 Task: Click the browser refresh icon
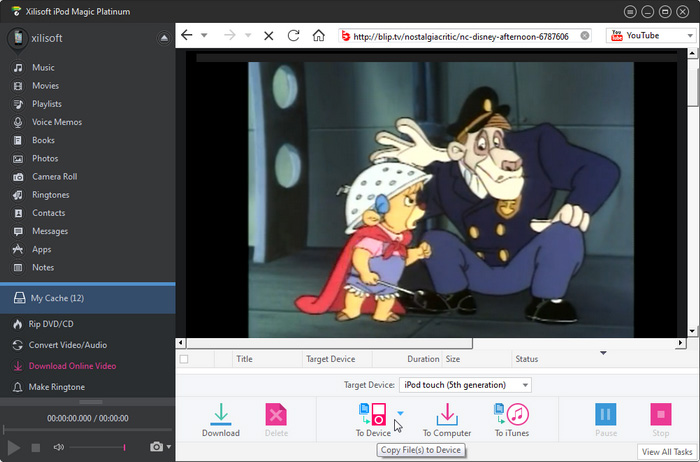[293, 35]
